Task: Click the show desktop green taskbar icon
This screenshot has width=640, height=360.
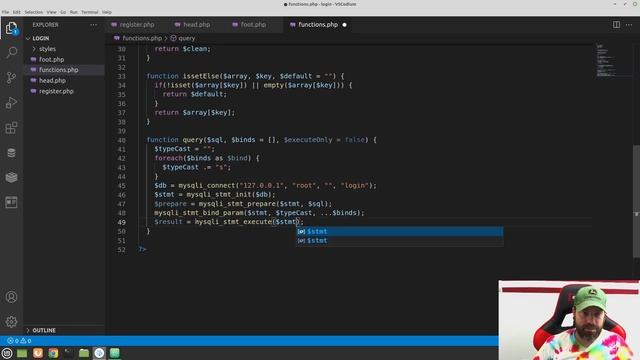Action: click(x=22, y=353)
